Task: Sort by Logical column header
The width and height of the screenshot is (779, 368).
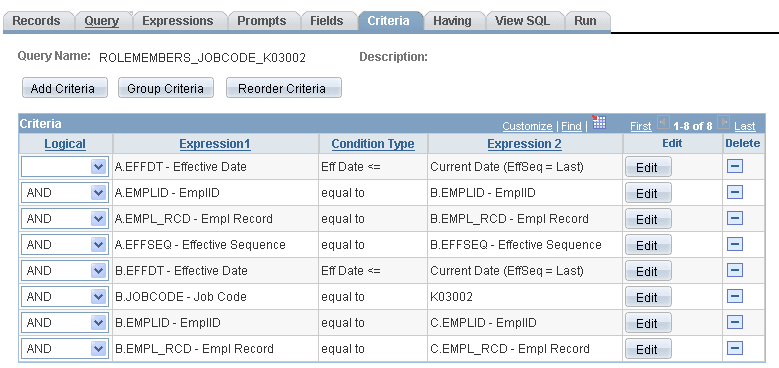Action: click(x=65, y=144)
